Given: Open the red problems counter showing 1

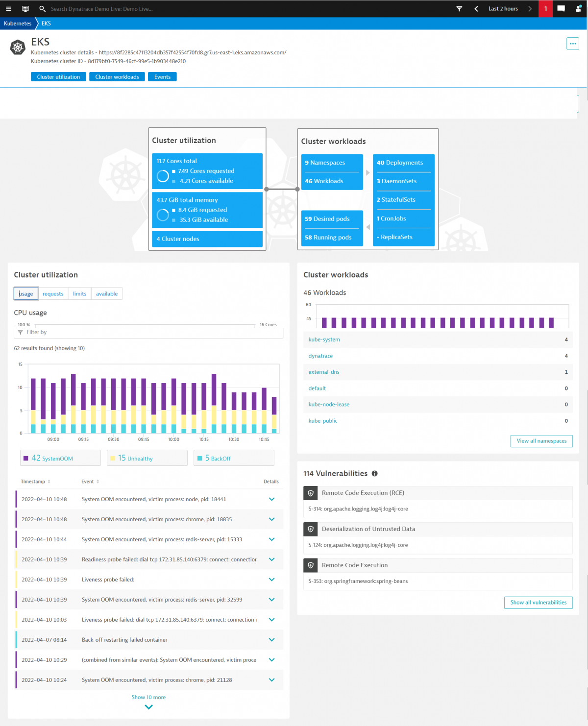Looking at the screenshot, I should click(545, 8).
